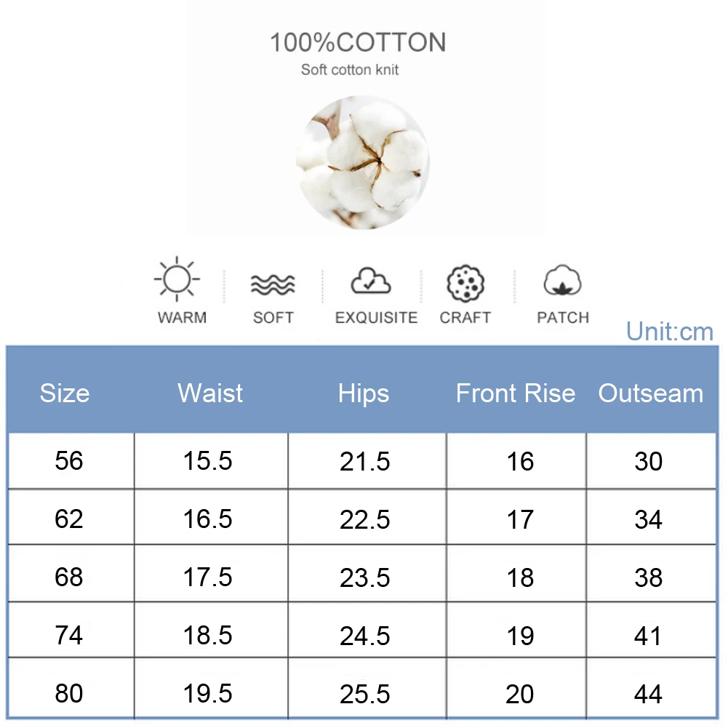Click outseam value 44

click(648, 694)
